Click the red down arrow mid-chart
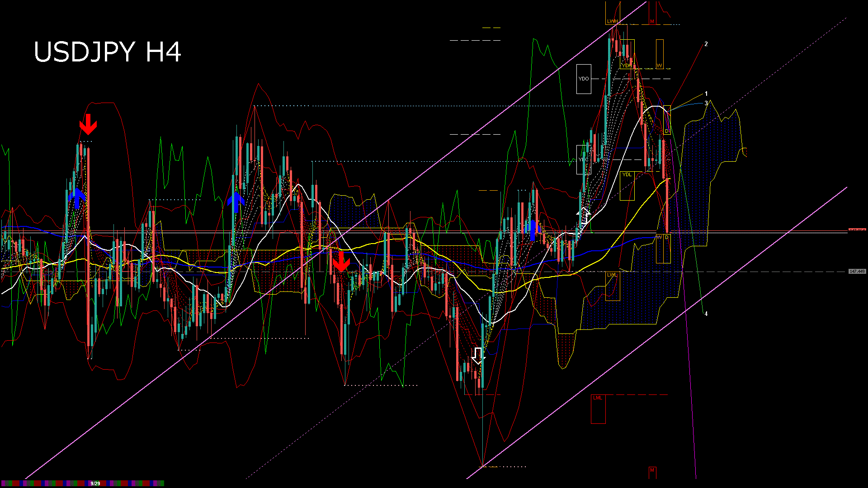The height and width of the screenshot is (488, 868). point(341,262)
